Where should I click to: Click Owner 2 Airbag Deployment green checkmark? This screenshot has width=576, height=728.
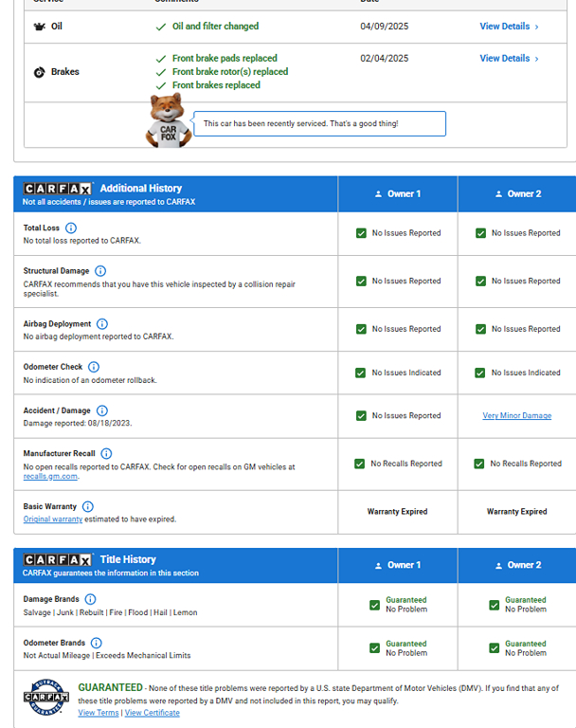tap(480, 329)
